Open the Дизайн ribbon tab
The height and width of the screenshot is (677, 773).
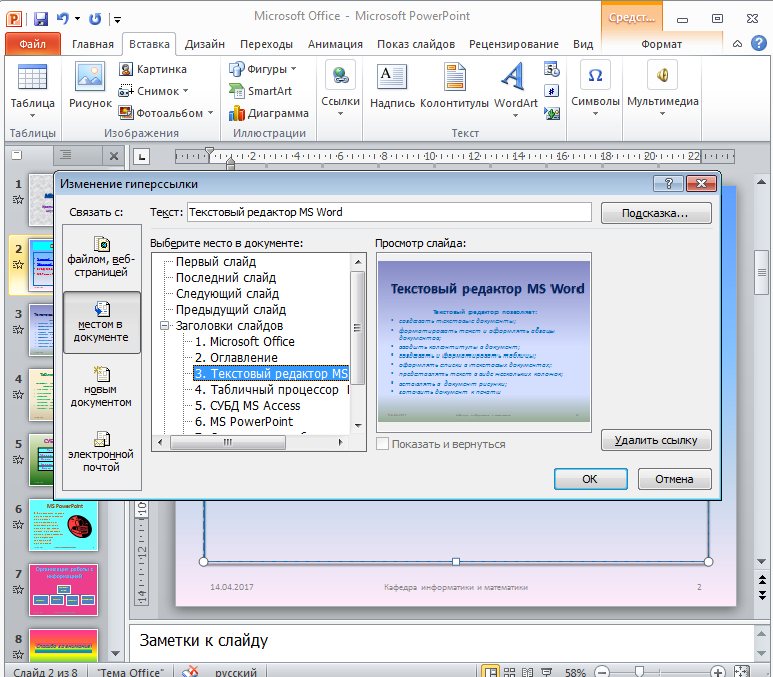click(x=205, y=44)
